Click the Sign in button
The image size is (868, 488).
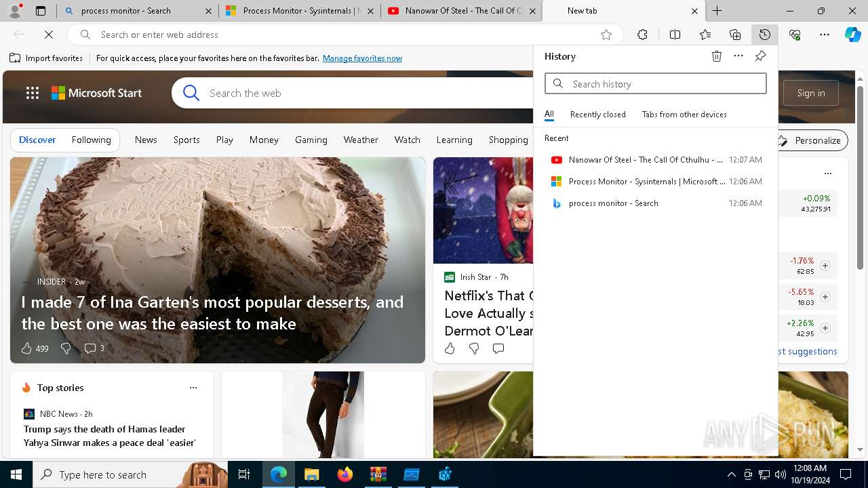(x=811, y=93)
